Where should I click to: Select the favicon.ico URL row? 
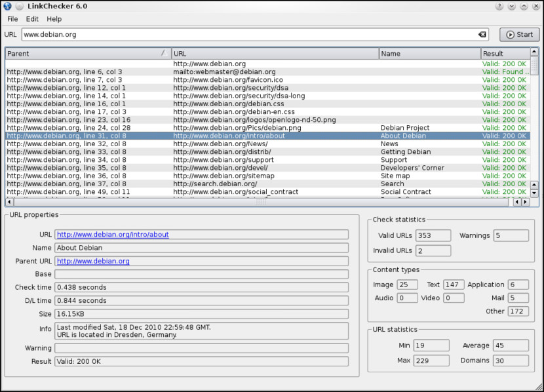[267, 80]
